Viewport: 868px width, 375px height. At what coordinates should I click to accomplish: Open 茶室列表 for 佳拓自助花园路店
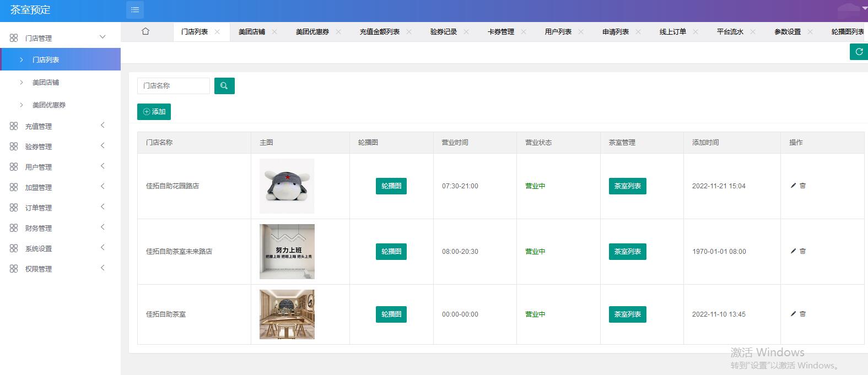click(628, 186)
